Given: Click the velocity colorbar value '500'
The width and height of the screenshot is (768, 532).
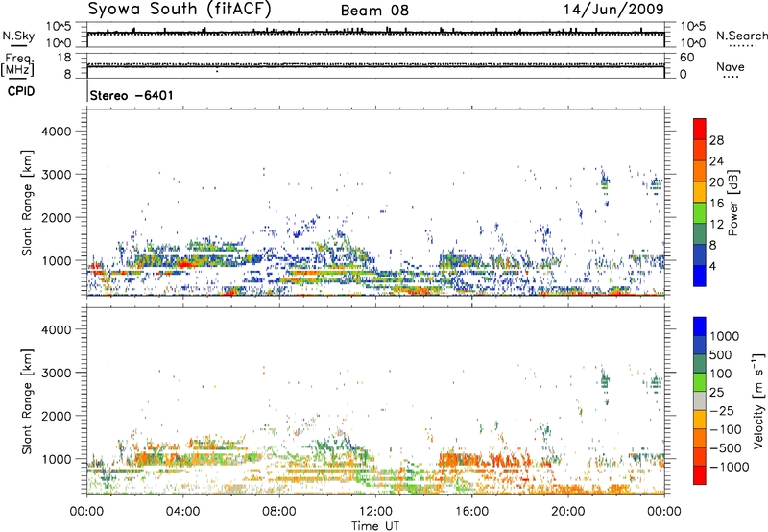Looking at the screenshot, I should (x=722, y=355).
